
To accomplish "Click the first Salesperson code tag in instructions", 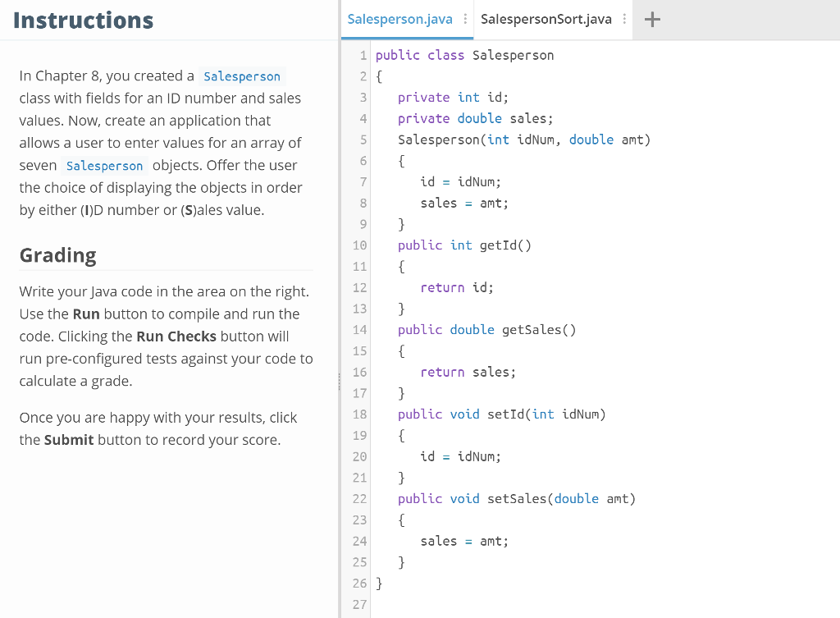I will (242, 76).
